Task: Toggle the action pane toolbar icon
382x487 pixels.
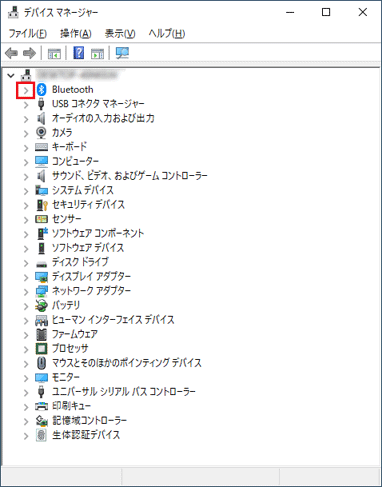Action: (97, 53)
